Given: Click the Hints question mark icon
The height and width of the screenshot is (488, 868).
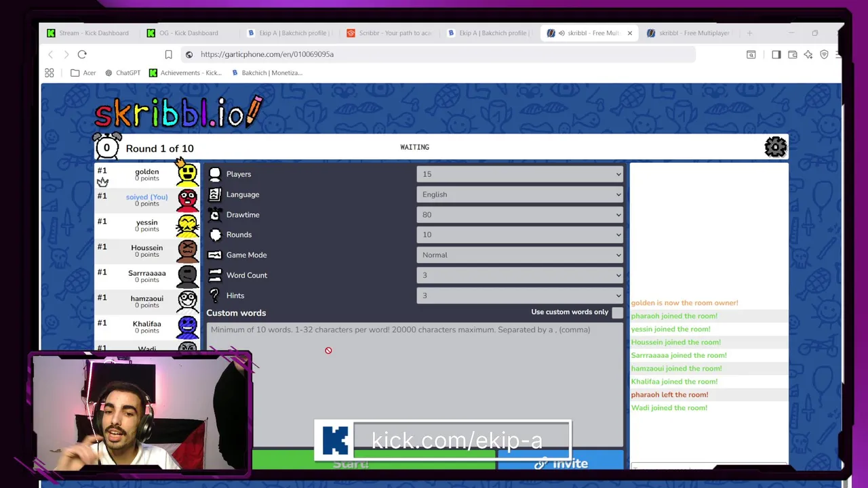Looking at the screenshot, I should click(214, 296).
